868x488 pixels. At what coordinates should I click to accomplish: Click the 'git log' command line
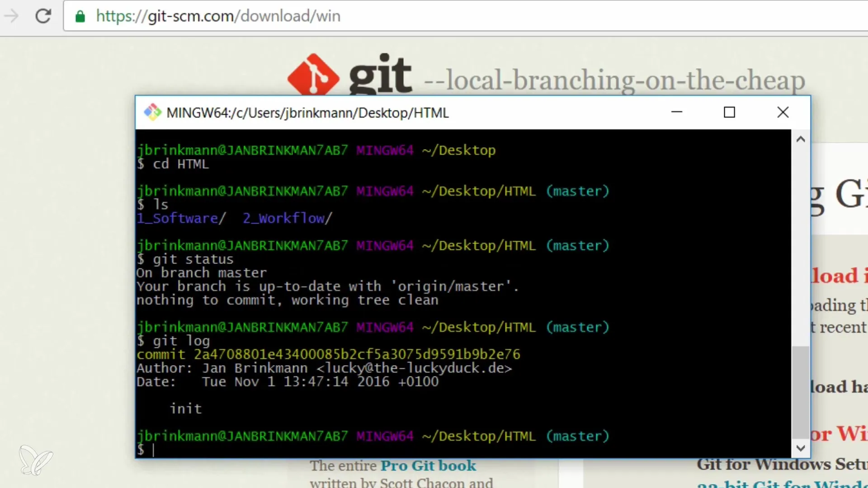coord(173,341)
